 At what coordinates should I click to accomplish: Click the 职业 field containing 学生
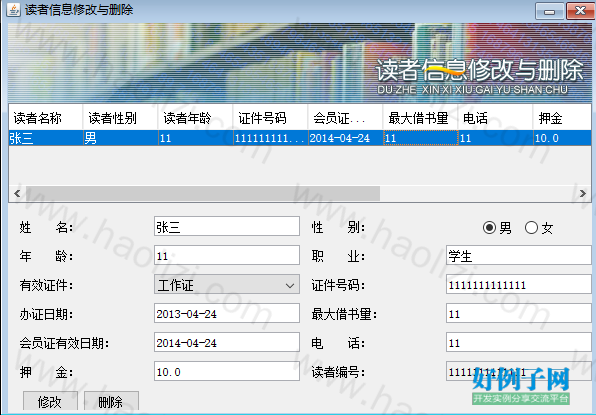pos(518,255)
